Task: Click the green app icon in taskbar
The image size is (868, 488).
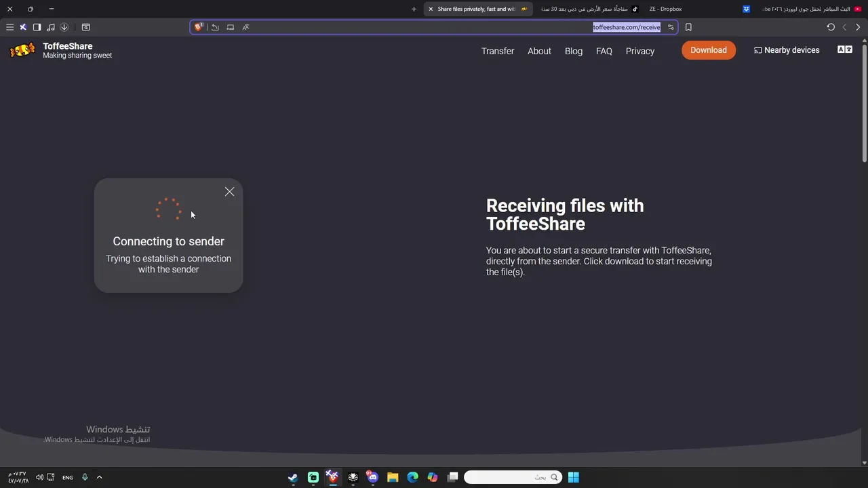Action: point(313,477)
